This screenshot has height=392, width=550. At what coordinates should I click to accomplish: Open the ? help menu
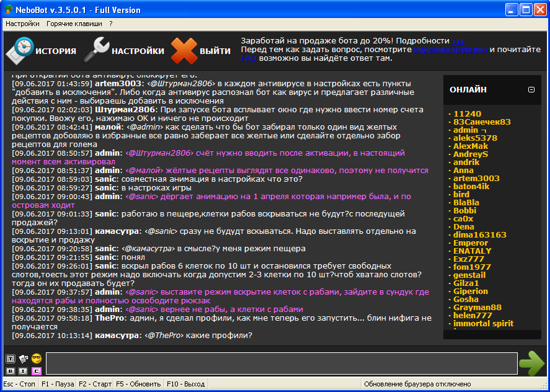[111, 24]
